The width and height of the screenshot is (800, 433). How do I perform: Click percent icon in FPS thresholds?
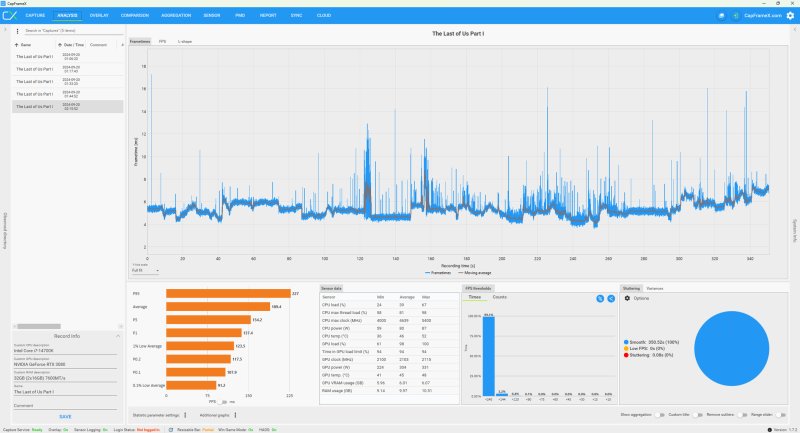[x=600, y=298]
